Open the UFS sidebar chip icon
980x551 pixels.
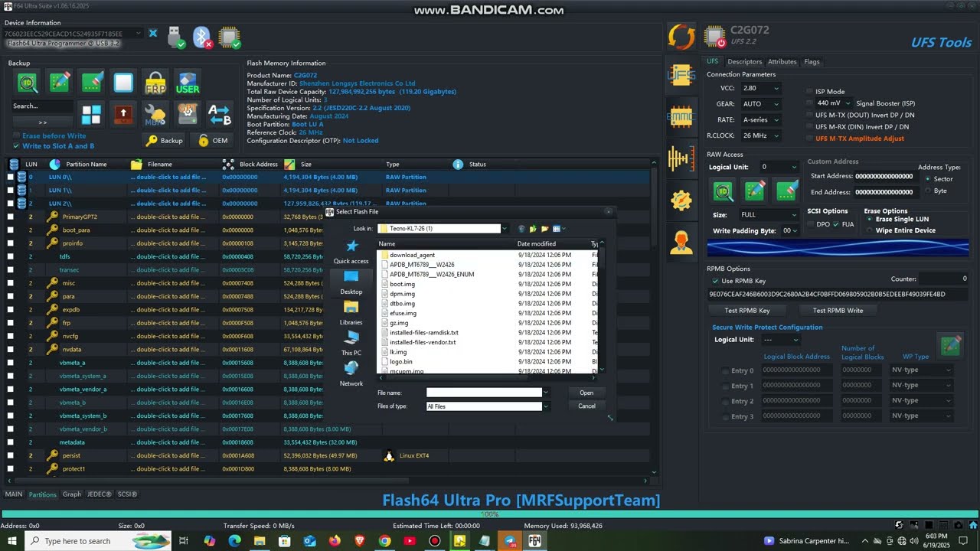point(681,75)
